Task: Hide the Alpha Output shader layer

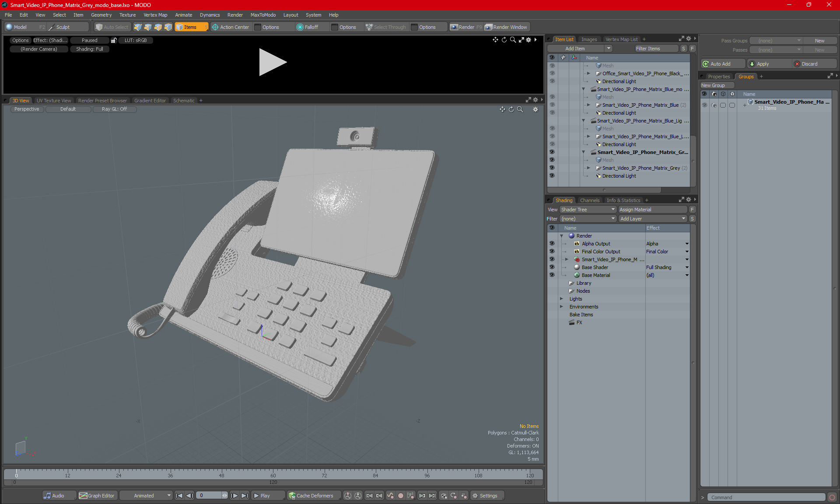Action: coord(552,244)
